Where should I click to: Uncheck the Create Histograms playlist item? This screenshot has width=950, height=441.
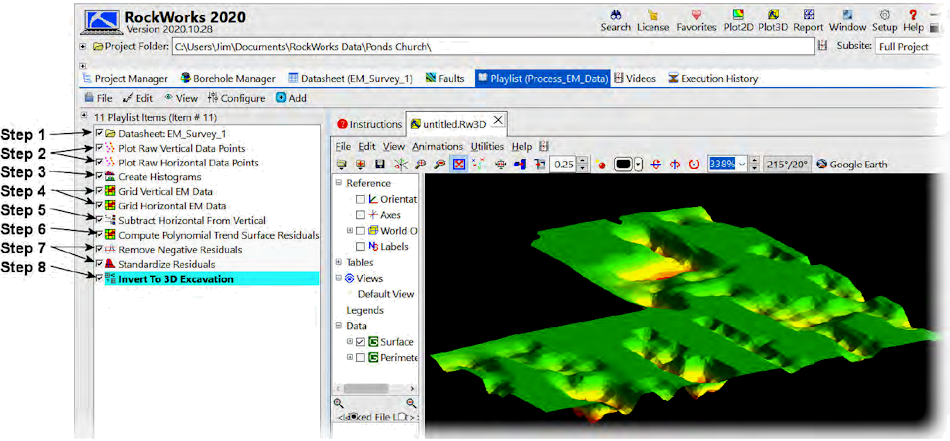point(98,176)
